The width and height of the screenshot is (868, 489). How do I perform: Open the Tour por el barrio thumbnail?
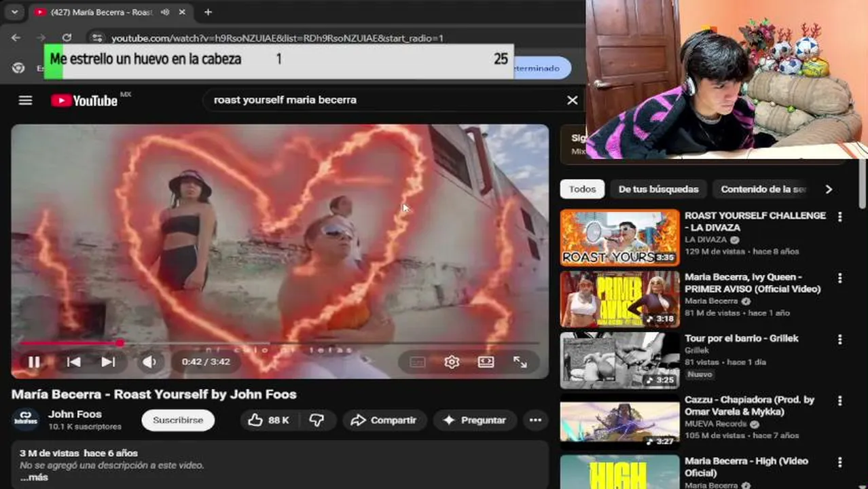pos(619,360)
